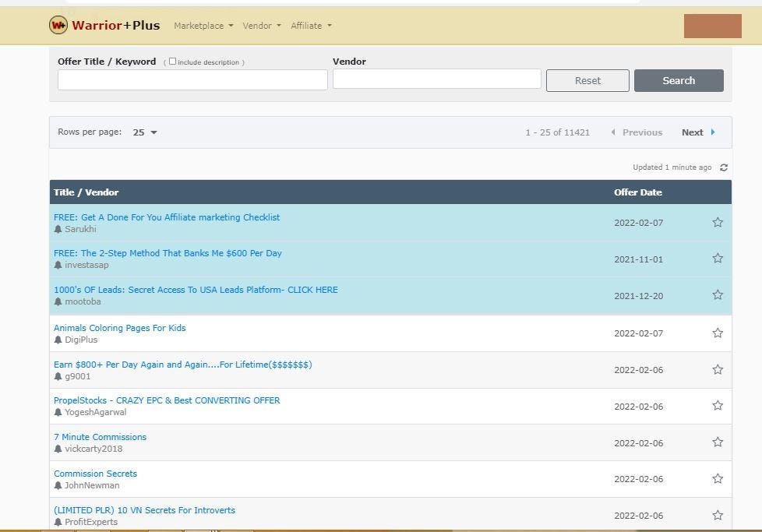Click bell icon next to JohnNewman

(58, 485)
